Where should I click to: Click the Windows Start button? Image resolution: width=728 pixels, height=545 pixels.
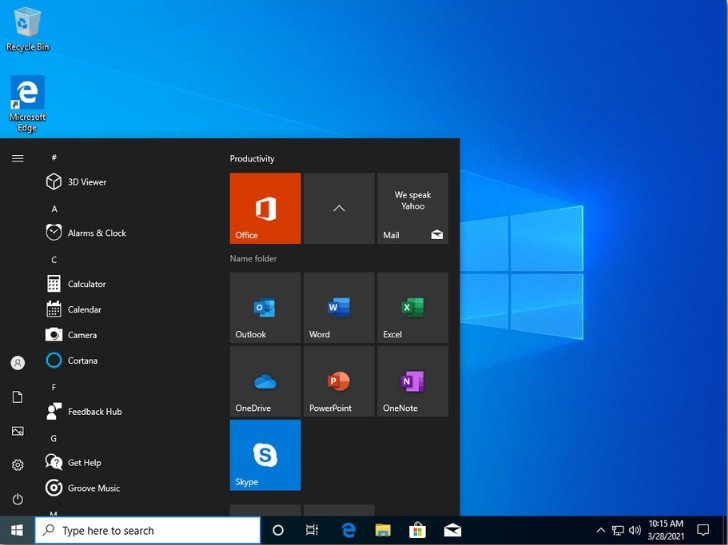coord(17,530)
